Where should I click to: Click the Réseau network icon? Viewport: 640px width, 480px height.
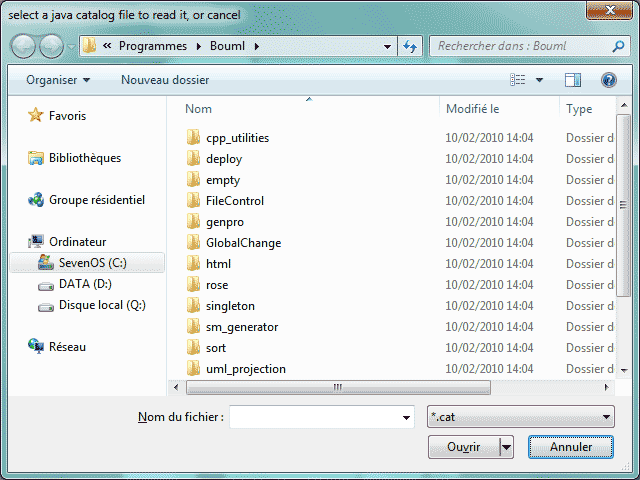pyautogui.click(x=36, y=346)
